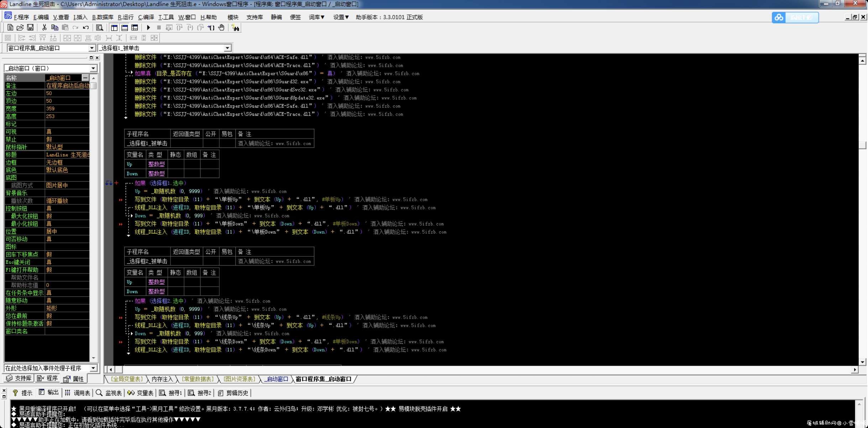868x428 pixels.
Task: Float the left properties panel
Action: [91, 57]
